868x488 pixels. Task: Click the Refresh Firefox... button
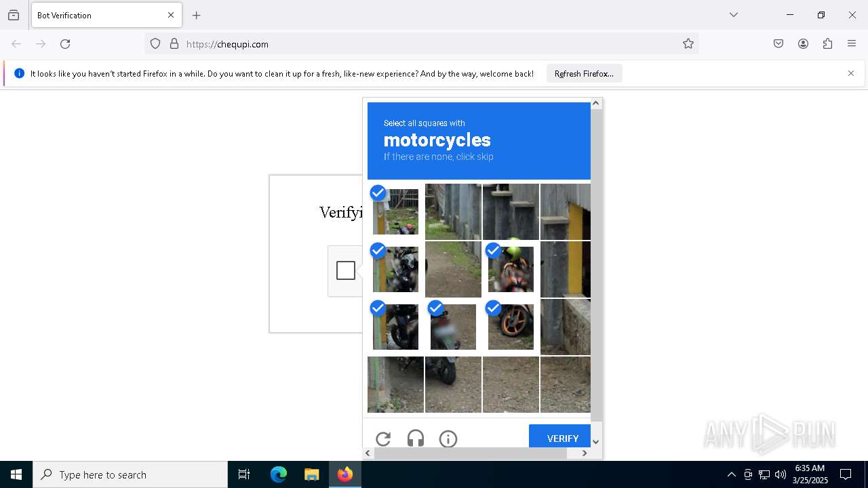(584, 73)
